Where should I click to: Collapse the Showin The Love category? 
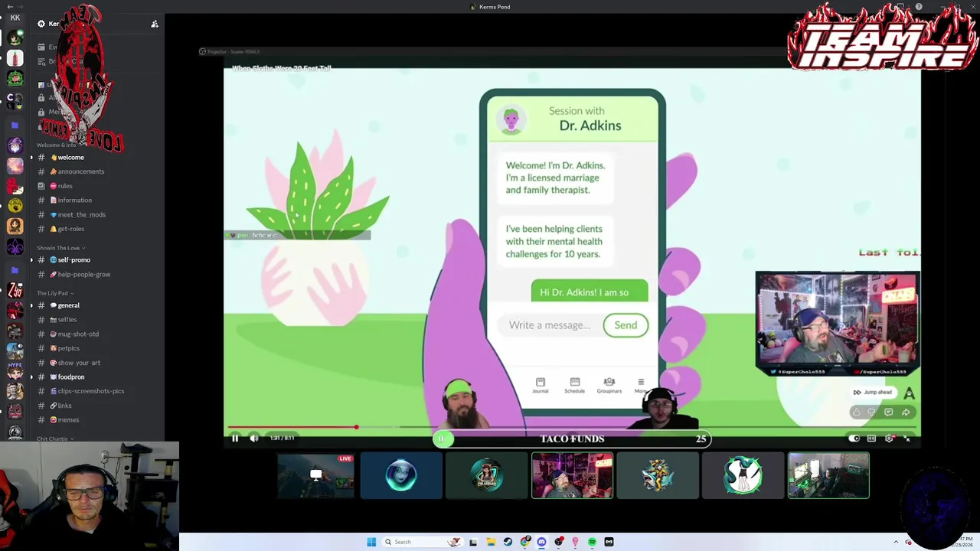click(60, 248)
